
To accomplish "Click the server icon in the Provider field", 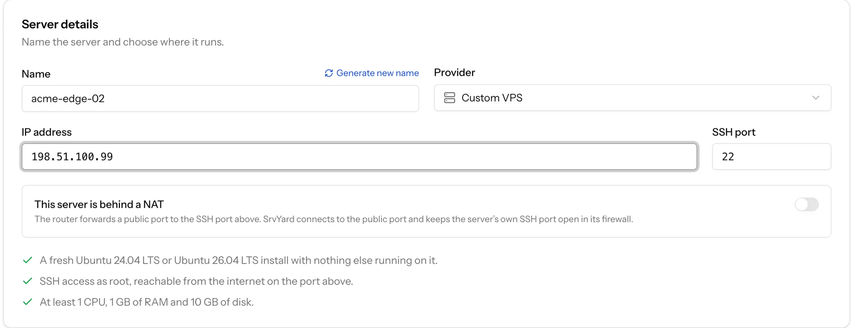I will 450,98.
